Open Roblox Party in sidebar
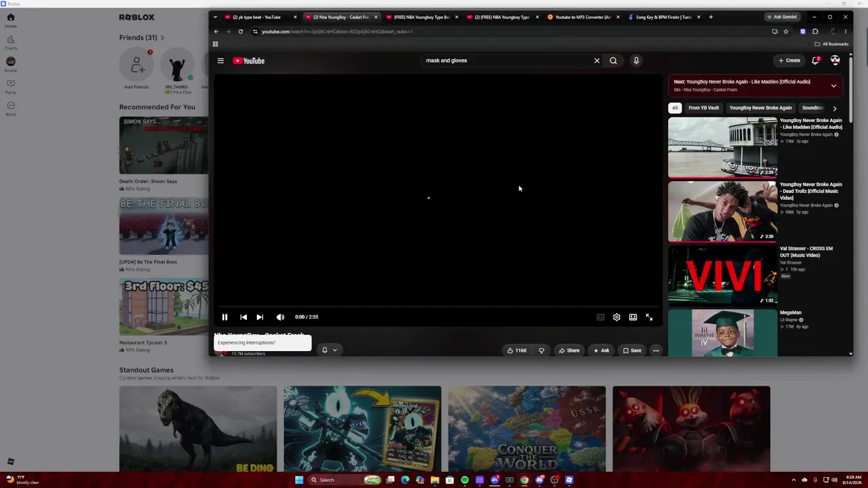 coord(11,87)
